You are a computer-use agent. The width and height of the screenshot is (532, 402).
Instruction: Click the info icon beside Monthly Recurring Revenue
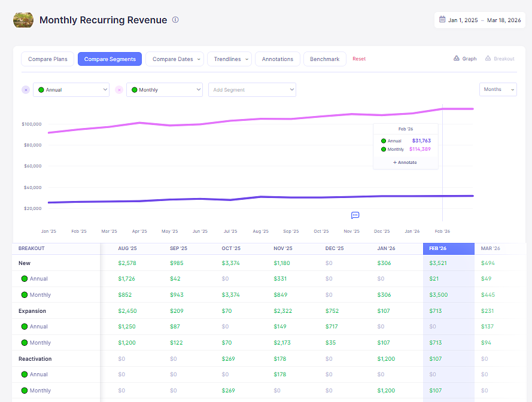coord(175,20)
